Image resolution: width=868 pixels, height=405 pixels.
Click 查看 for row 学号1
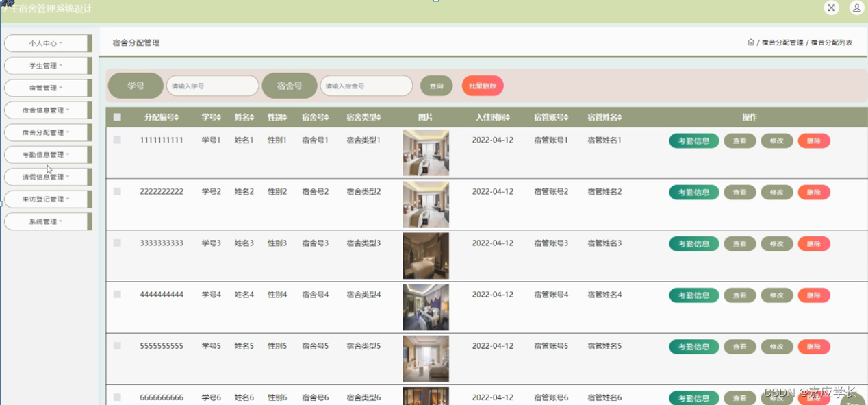point(740,140)
